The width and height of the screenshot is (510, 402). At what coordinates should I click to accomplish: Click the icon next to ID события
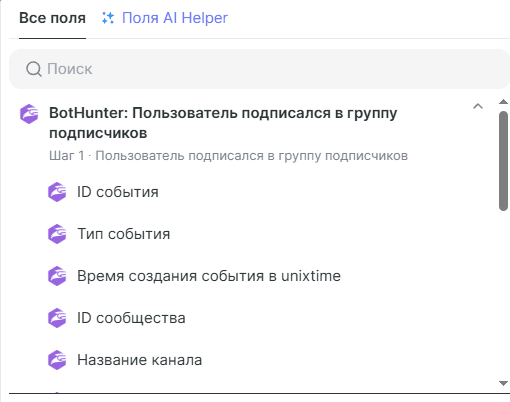tap(57, 192)
